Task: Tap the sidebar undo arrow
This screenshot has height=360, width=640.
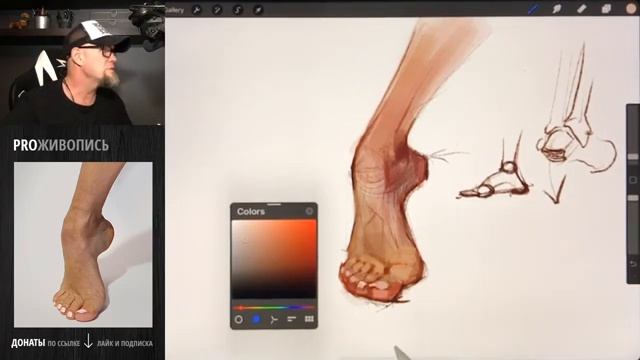Action: (633, 264)
